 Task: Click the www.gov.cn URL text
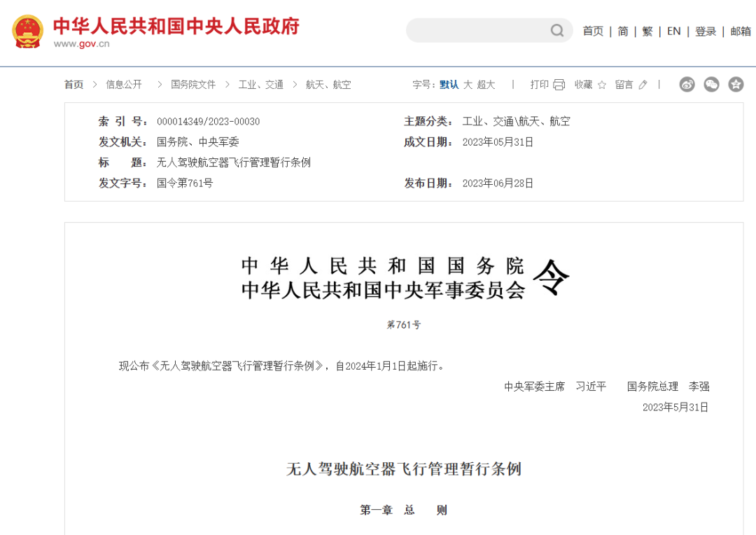81,44
